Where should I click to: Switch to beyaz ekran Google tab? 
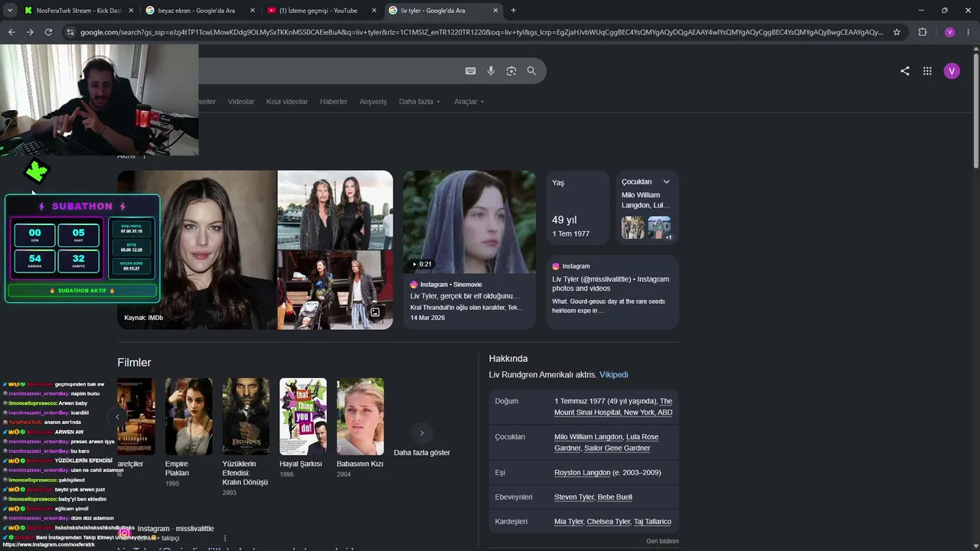pos(201,11)
